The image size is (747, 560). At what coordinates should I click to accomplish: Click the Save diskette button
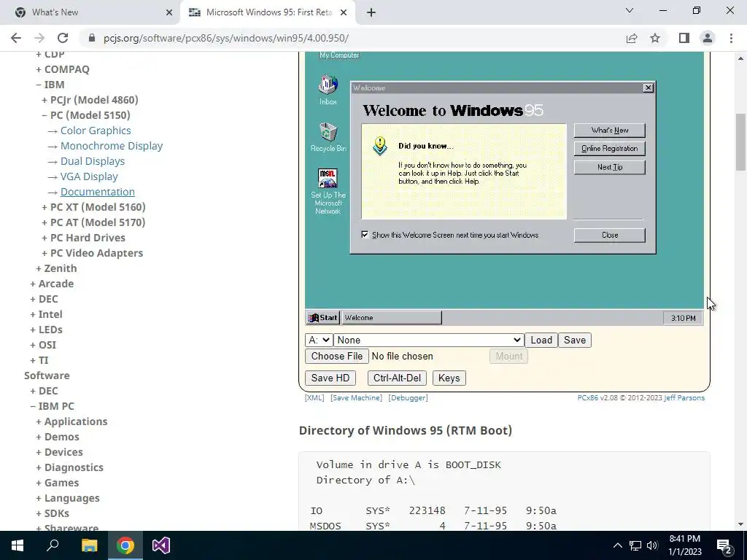click(575, 340)
